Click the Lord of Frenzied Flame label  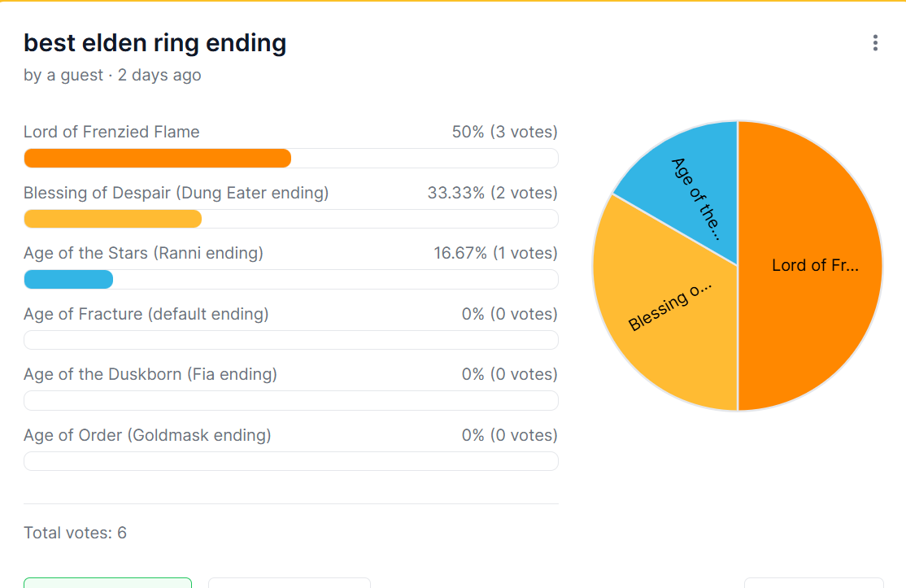tap(111, 132)
